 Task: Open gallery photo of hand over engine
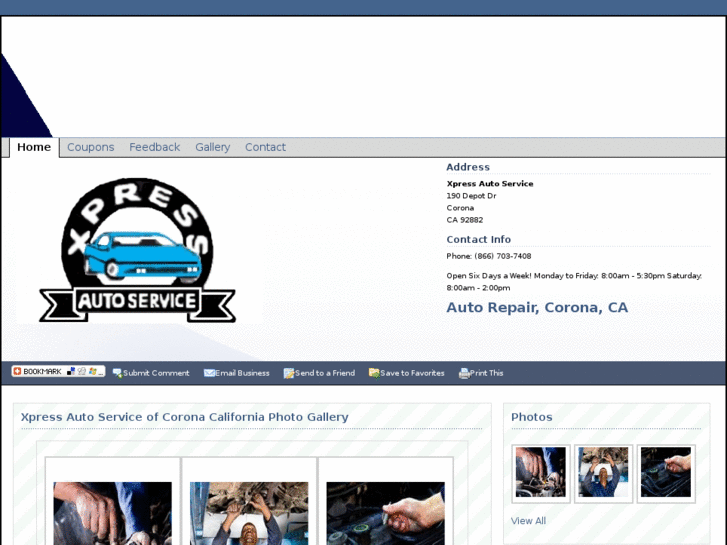click(385, 513)
